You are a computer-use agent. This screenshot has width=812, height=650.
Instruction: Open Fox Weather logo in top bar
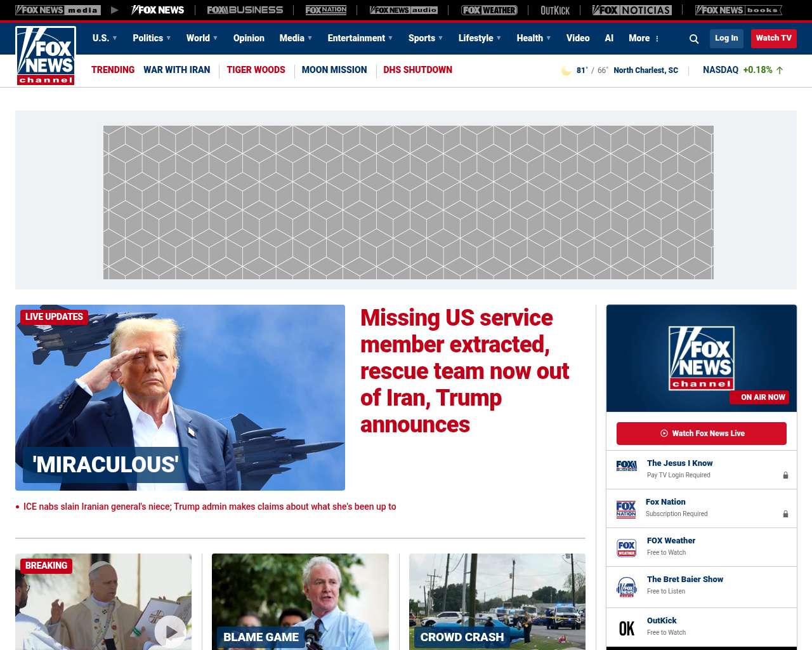[489, 10]
